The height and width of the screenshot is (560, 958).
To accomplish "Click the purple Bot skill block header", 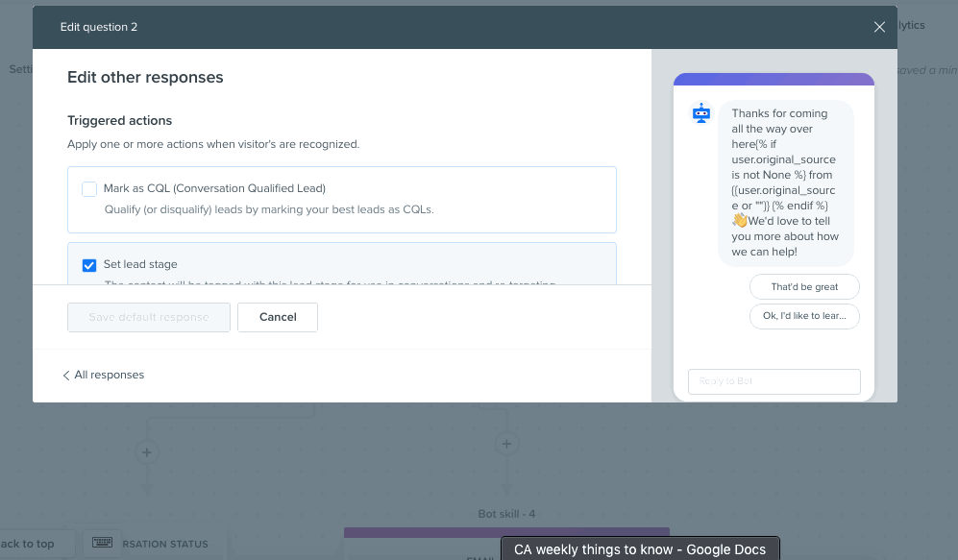I will coord(506,532).
